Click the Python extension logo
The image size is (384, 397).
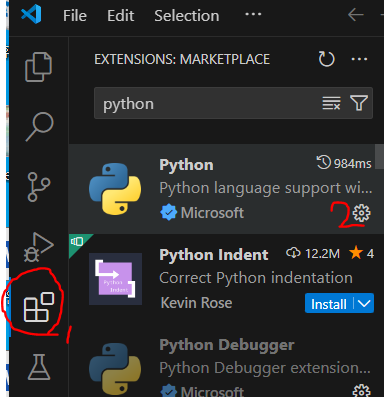pyautogui.click(x=115, y=189)
